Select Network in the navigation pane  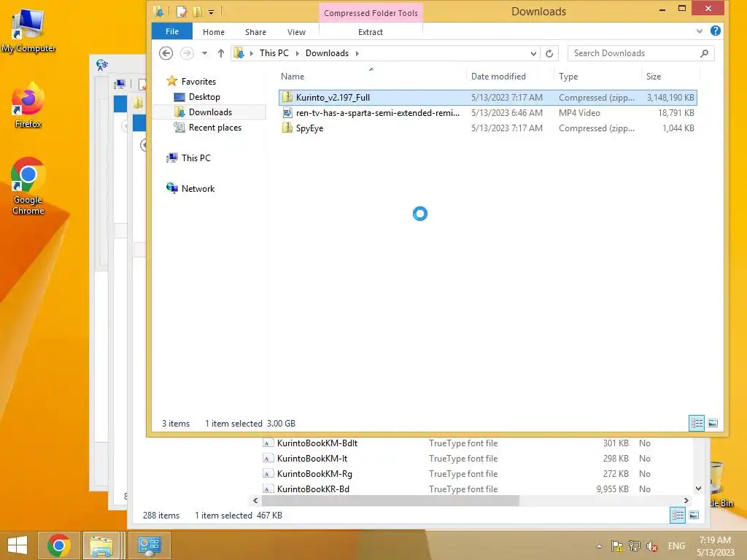click(x=198, y=189)
